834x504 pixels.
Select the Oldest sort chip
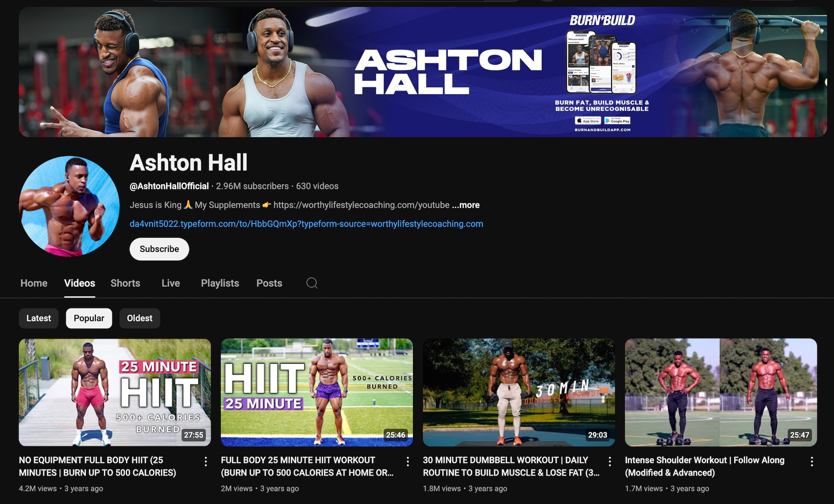pyautogui.click(x=140, y=318)
